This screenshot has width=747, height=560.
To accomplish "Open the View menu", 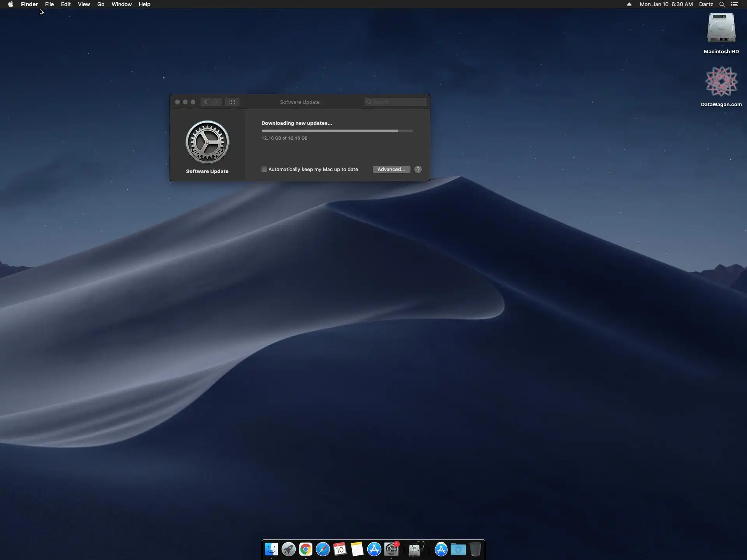I will point(84,4).
